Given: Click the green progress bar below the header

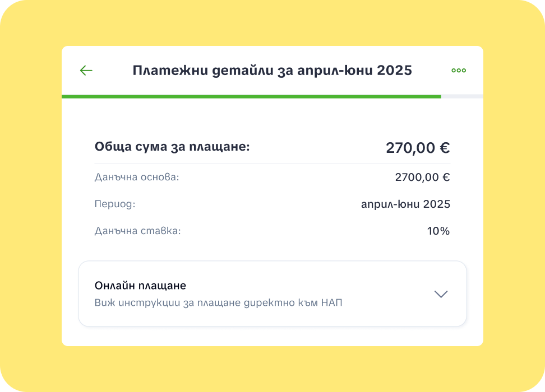Looking at the screenshot, I should coord(251,96).
